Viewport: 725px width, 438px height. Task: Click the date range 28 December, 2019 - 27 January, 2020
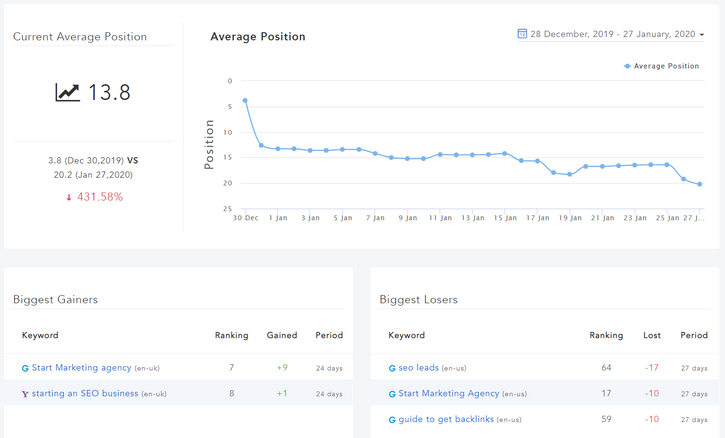pos(613,34)
